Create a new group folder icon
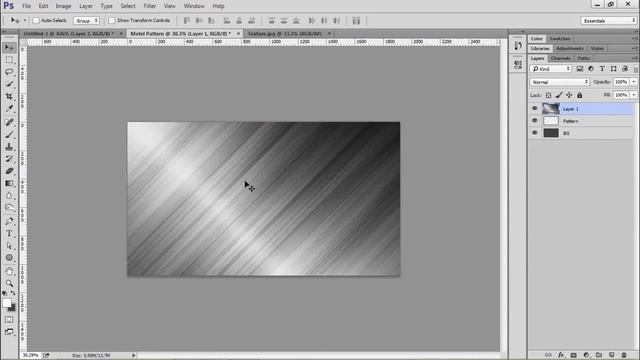This screenshot has height=360, width=640. [599, 355]
